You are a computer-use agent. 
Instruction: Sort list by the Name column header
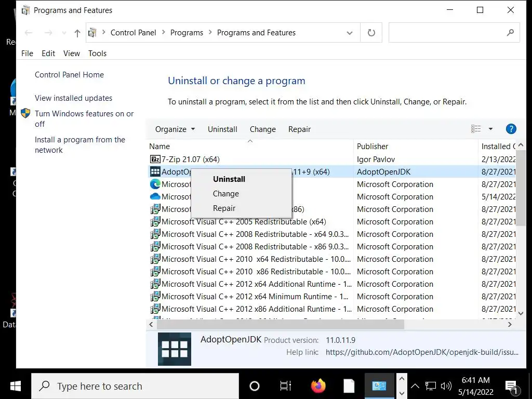tap(250, 146)
